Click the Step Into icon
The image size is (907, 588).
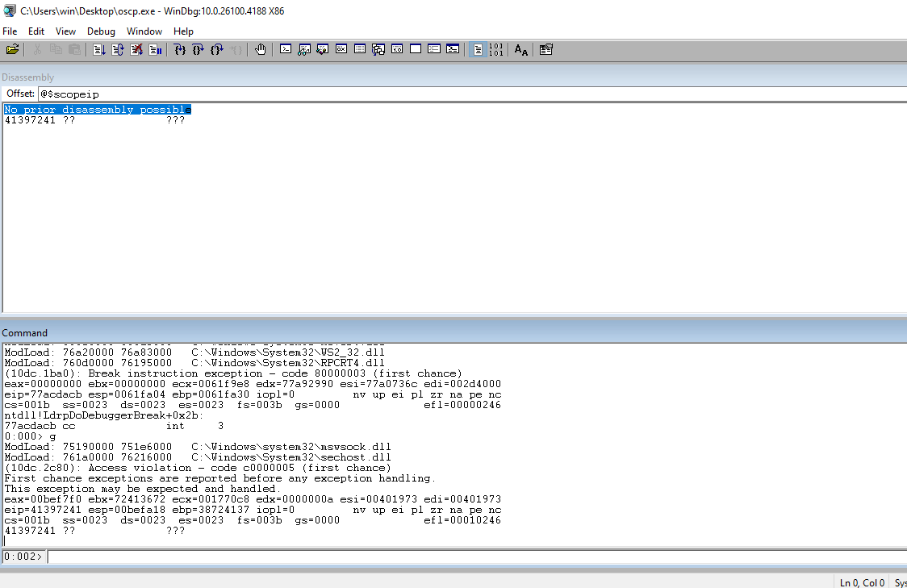180,50
